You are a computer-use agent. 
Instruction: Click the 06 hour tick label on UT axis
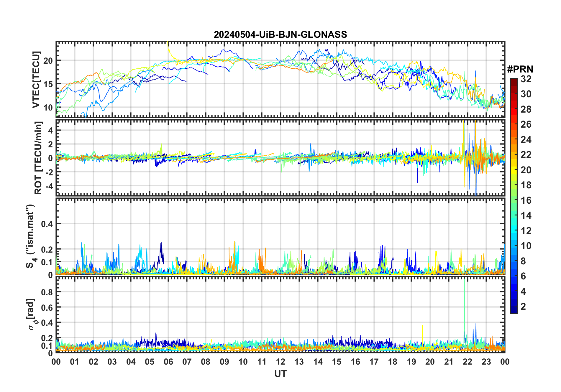tap(168, 362)
